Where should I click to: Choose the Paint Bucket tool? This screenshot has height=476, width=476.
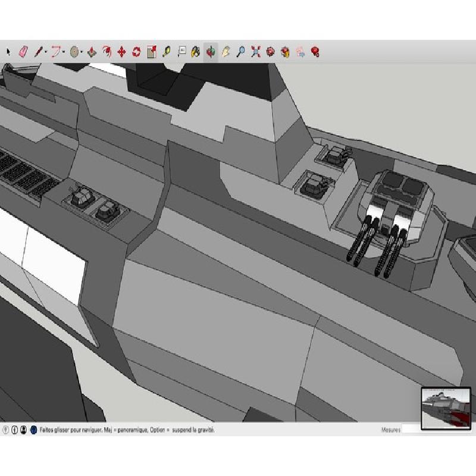[196, 52]
